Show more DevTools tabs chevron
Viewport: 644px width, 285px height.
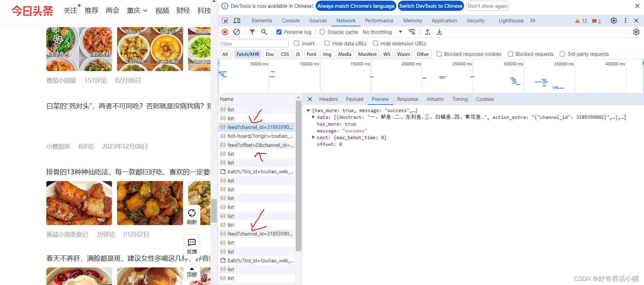click(533, 21)
